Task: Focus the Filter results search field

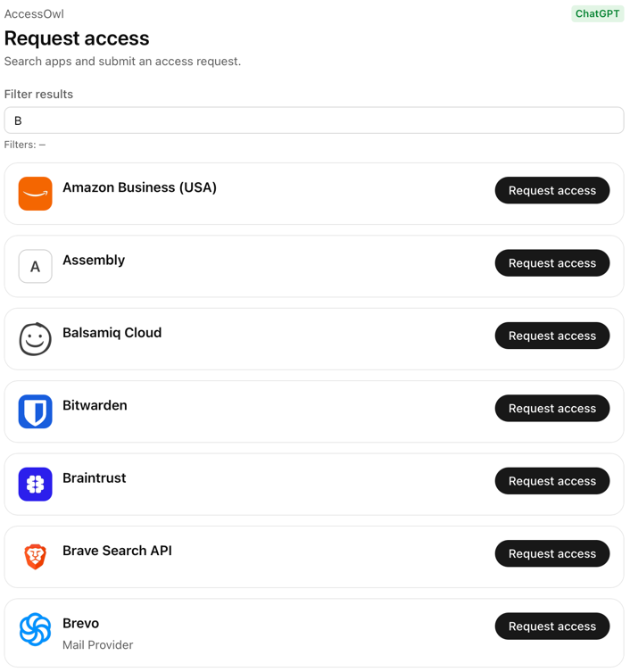Action: (x=314, y=120)
